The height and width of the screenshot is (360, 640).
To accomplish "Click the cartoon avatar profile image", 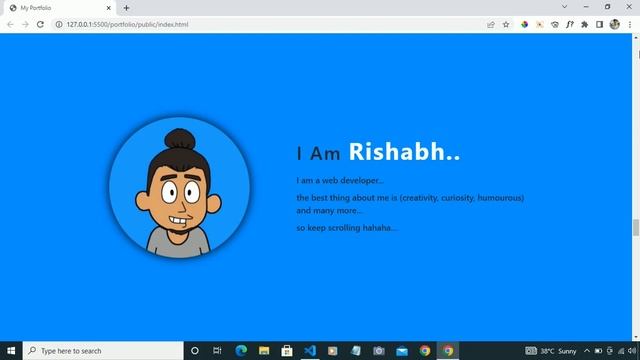I will pyautogui.click(x=180, y=188).
